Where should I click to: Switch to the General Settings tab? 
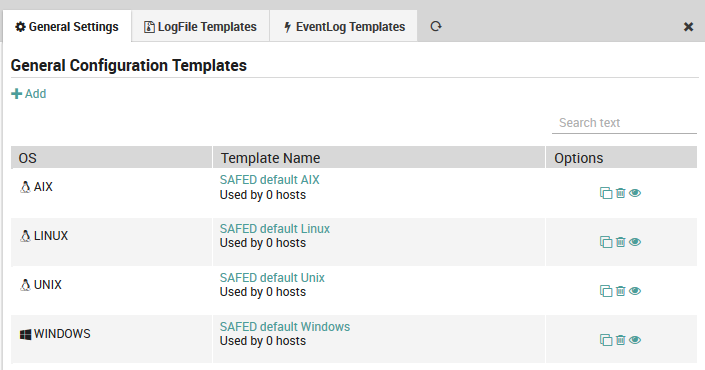pos(67,27)
